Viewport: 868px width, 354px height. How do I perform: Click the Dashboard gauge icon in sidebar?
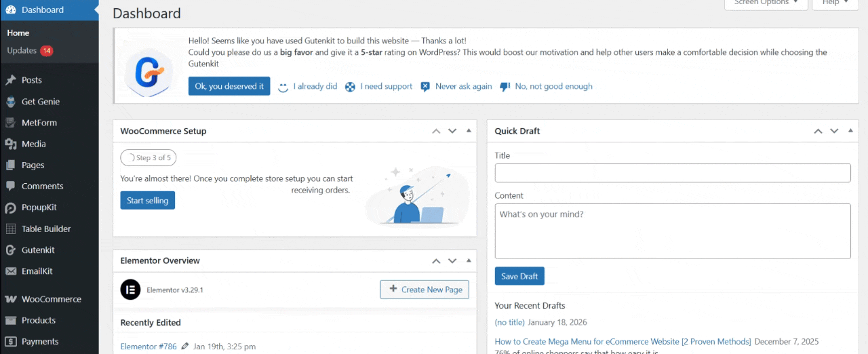click(x=11, y=10)
